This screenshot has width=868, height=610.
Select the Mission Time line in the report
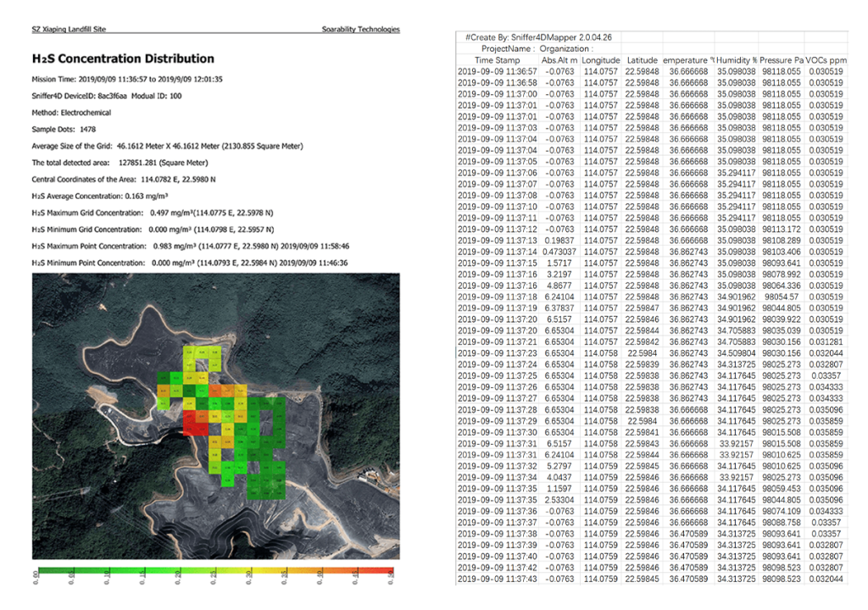coord(127,79)
